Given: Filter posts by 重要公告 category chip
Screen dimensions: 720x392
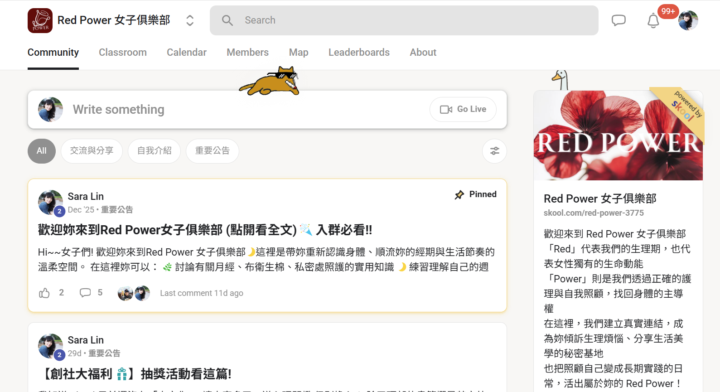Looking at the screenshot, I should coord(212,151).
